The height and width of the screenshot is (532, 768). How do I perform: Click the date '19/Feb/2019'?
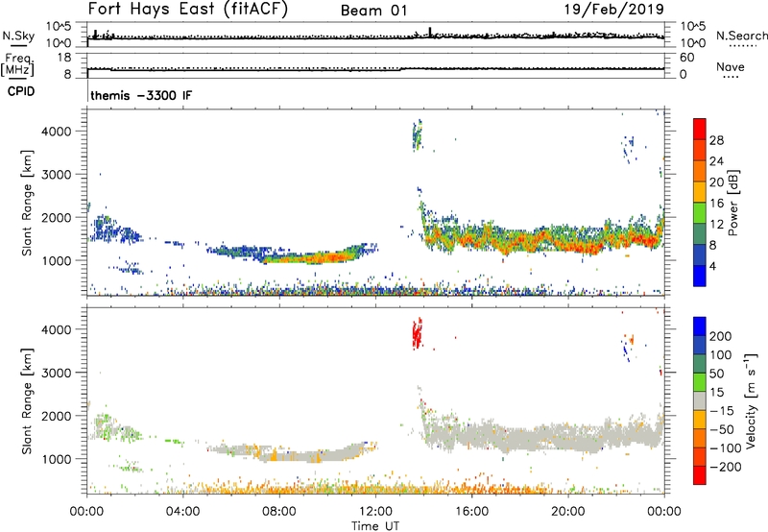614,9
